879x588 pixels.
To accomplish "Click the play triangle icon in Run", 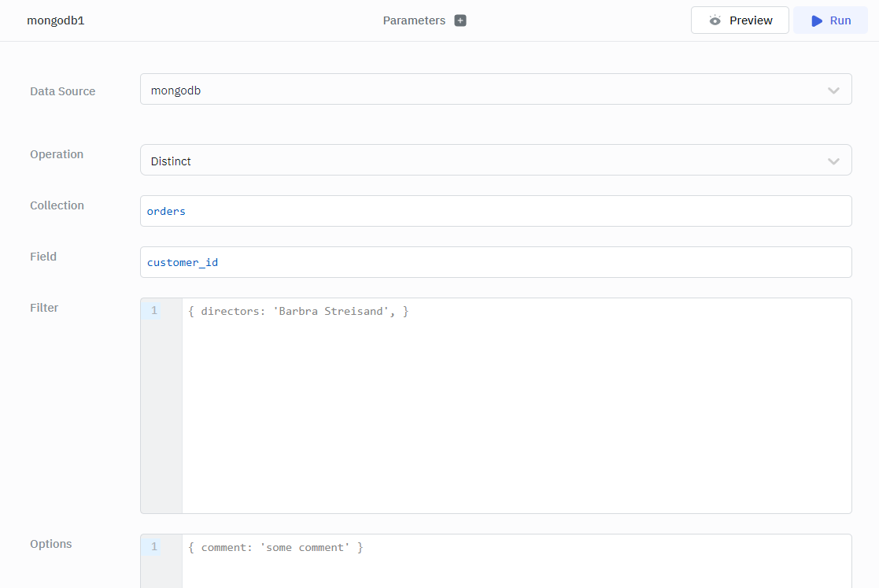I will coord(817,20).
